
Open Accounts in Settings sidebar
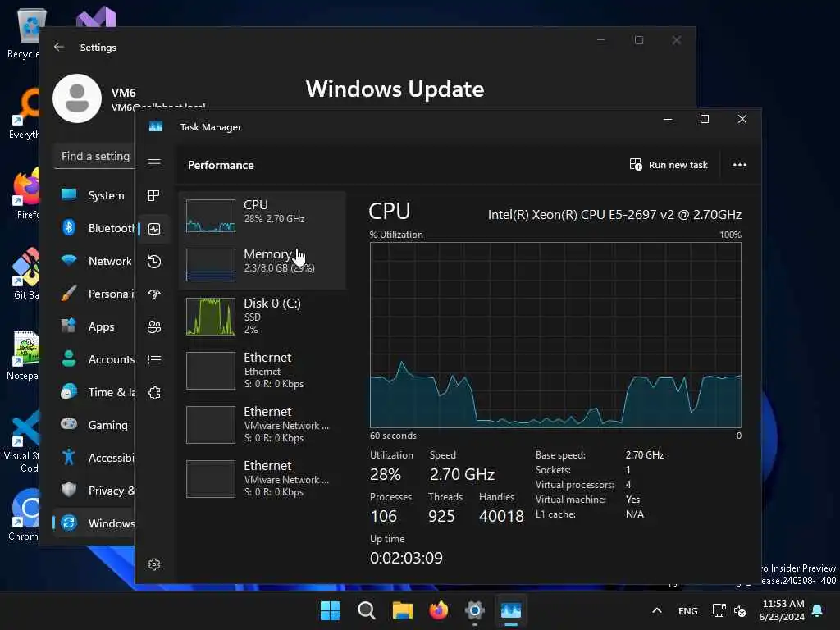94,359
